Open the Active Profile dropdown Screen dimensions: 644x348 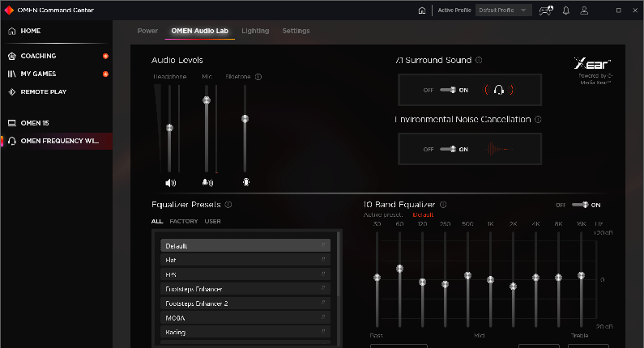504,11
